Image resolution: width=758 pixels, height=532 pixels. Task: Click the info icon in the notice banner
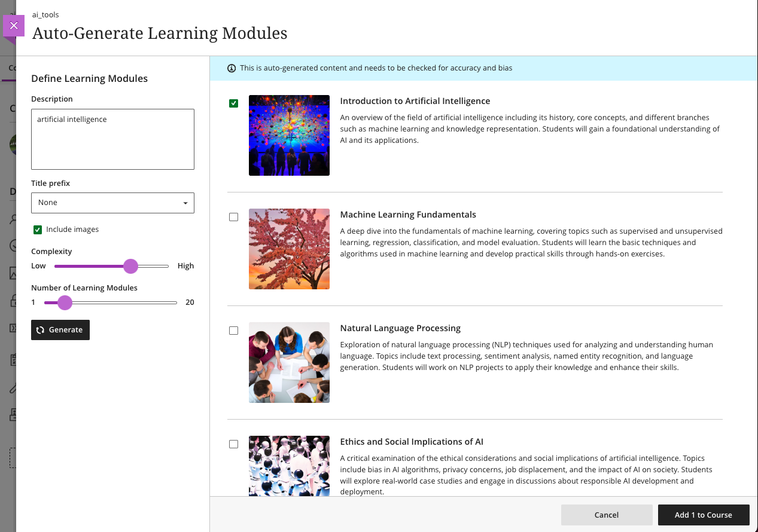(x=232, y=68)
